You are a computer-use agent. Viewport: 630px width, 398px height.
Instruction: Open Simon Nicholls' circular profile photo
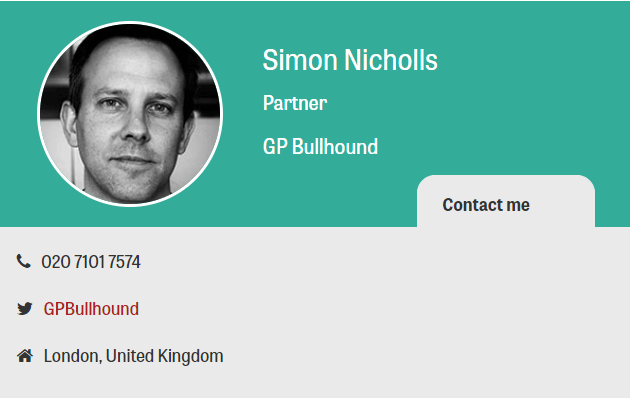coord(130,114)
